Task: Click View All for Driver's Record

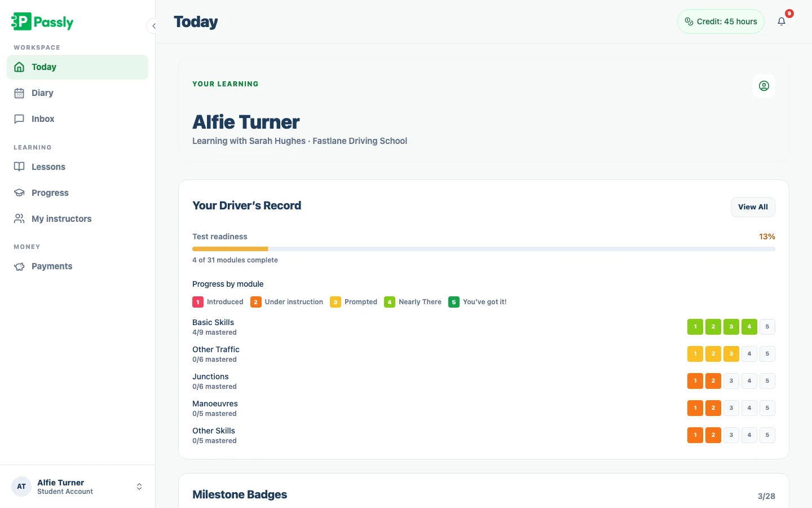Action: point(753,207)
